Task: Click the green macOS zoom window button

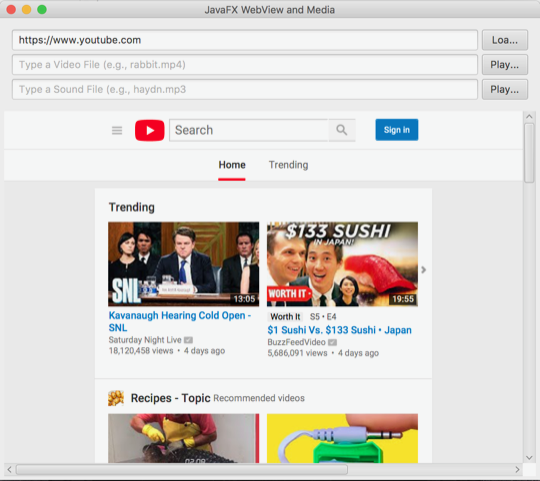Action: click(42, 10)
